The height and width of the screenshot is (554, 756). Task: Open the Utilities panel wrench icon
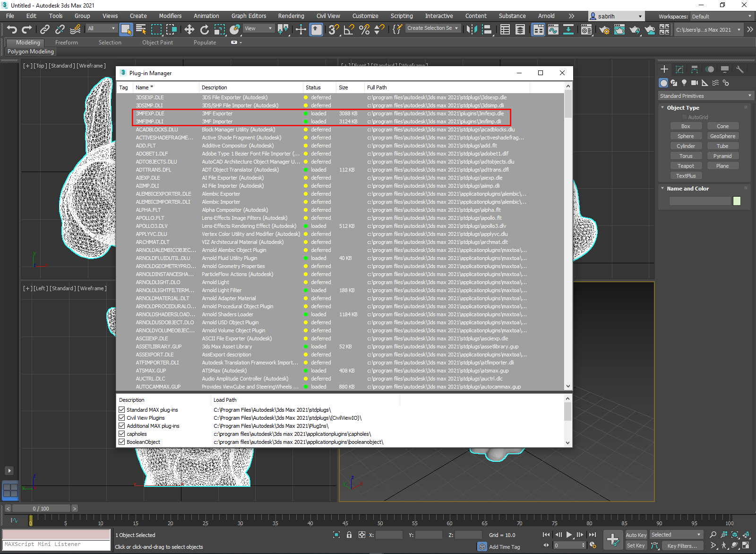tap(740, 69)
